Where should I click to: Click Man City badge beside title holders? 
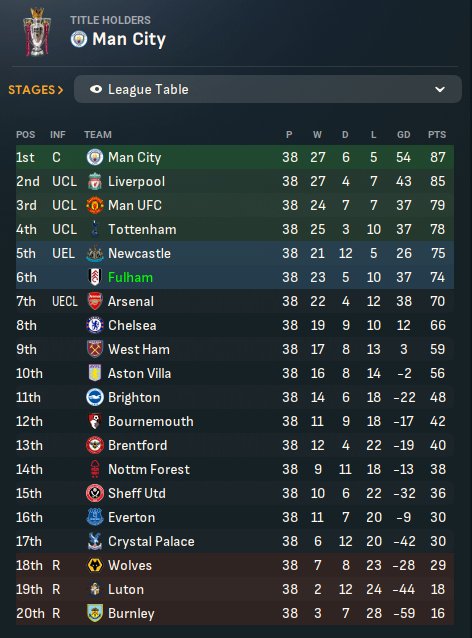[79, 39]
